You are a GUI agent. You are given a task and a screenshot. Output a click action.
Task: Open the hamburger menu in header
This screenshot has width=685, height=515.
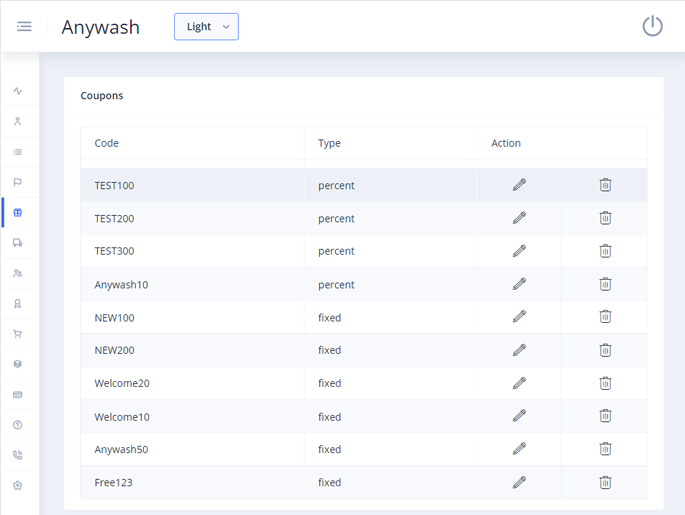click(24, 26)
